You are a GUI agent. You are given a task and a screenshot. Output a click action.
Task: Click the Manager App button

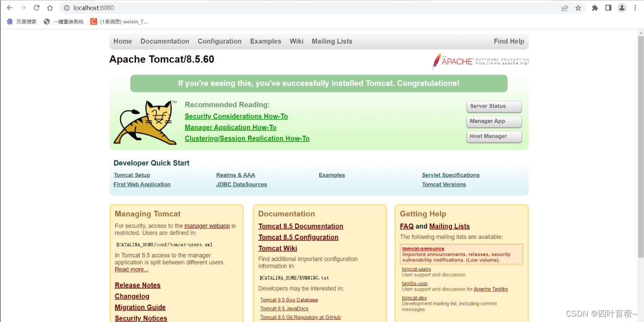pyautogui.click(x=494, y=121)
